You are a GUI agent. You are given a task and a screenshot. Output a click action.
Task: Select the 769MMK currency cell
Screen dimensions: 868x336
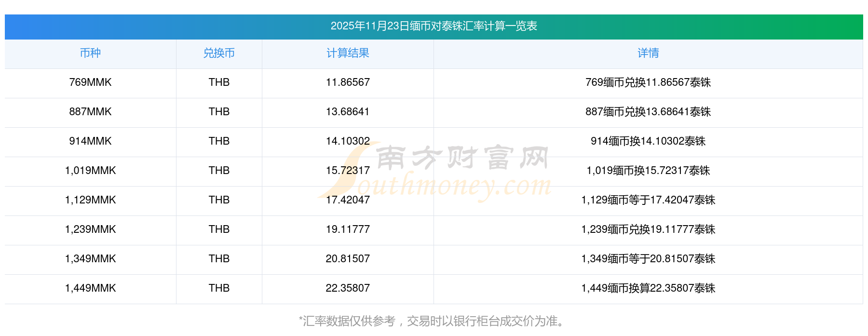(x=90, y=82)
